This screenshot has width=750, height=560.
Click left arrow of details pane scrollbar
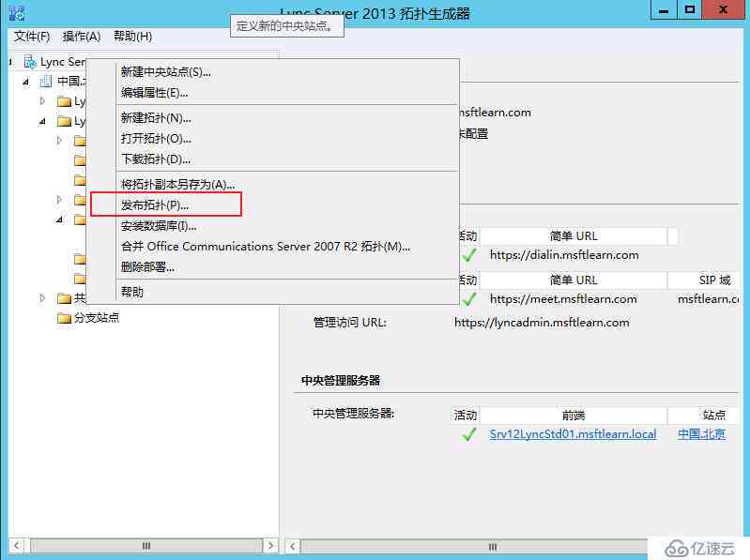click(x=292, y=547)
